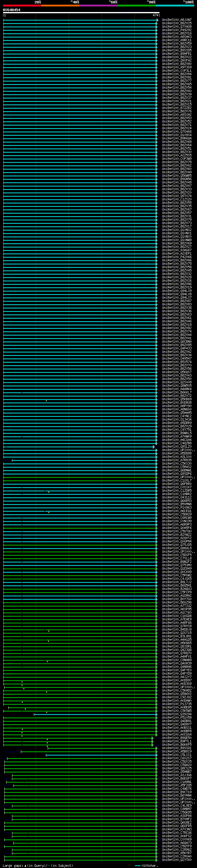Select the UniRef100_B9SSD5 label

177,50
